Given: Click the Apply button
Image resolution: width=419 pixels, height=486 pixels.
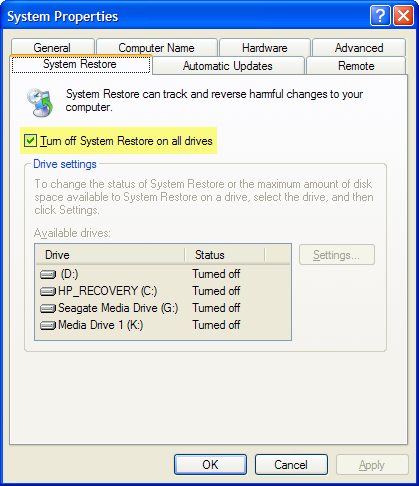Looking at the screenshot, I should click(372, 464).
